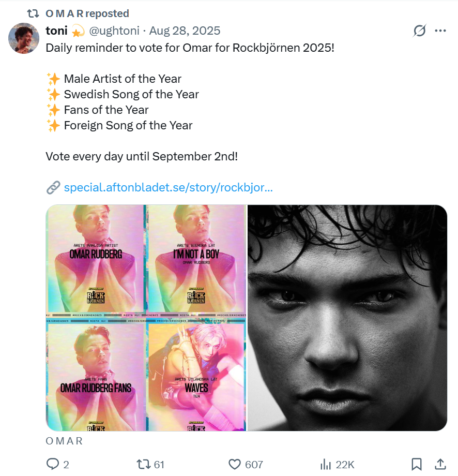Screen dimensions: 458x476
Task: Open toni's profile avatar picture
Action: [x=24, y=38]
